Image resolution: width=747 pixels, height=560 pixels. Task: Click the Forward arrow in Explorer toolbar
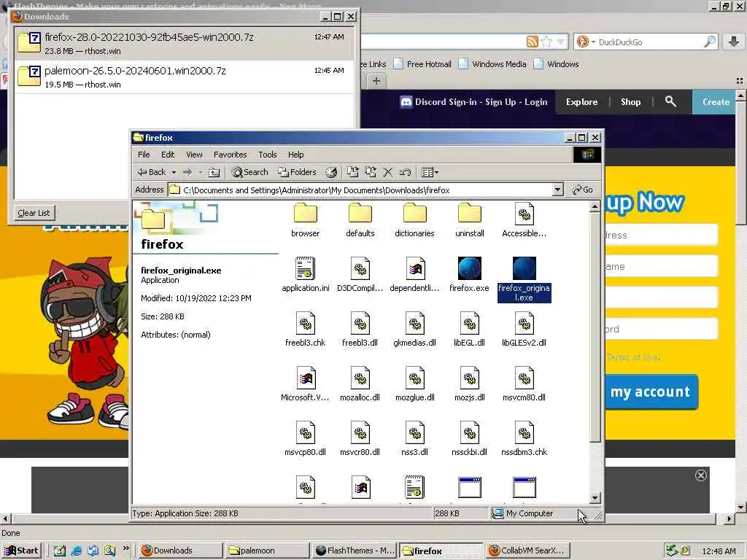(187, 172)
